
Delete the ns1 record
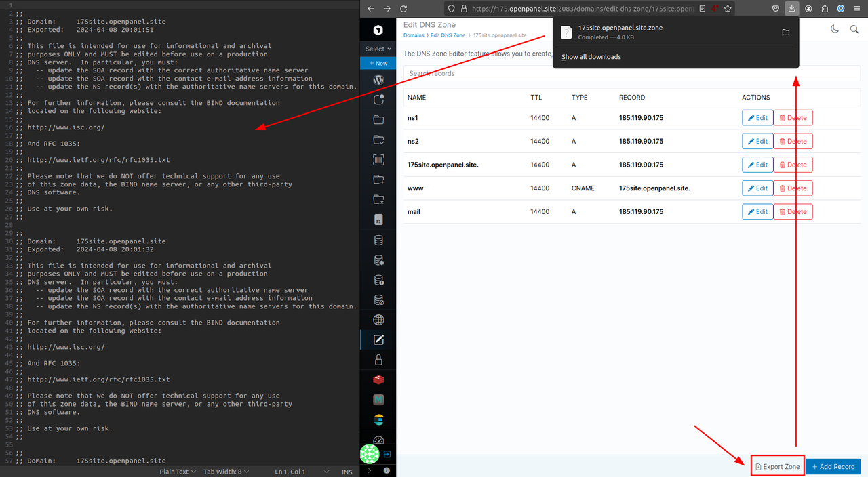pos(793,118)
